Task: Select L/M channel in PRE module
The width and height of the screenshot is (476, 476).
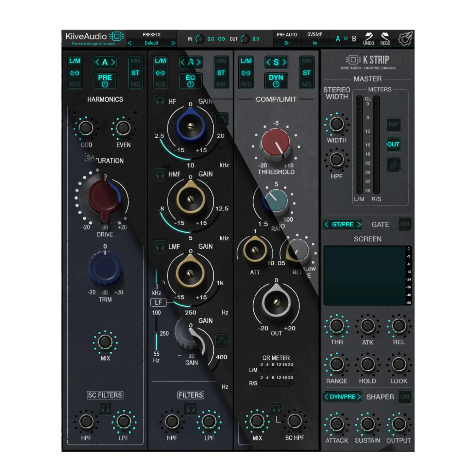Action: [x=75, y=61]
